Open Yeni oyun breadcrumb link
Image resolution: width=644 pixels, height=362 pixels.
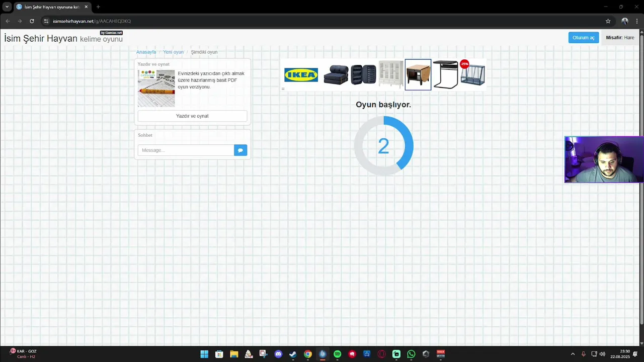(173, 52)
